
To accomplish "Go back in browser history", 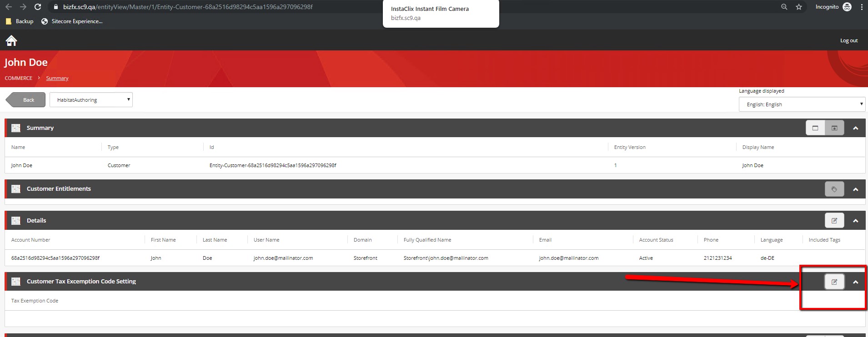I will (9, 7).
